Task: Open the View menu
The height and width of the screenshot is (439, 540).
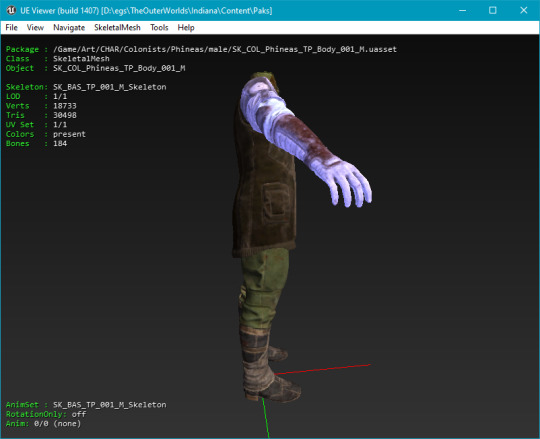Action: point(35,28)
